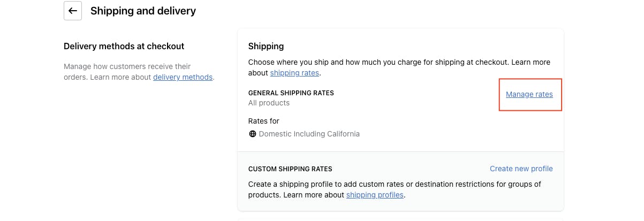The width and height of the screenshot is (644, 221).
Task: Click the Shipping card heading
Action: 266,47
